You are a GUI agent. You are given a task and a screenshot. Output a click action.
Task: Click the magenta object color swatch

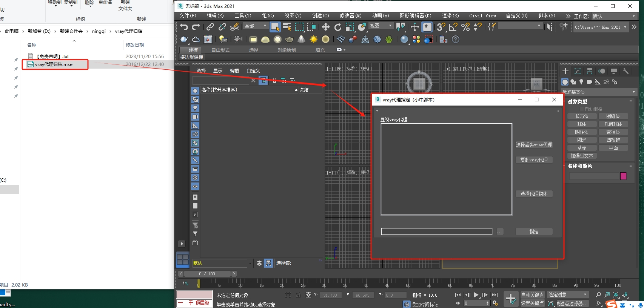click(623, 176)
